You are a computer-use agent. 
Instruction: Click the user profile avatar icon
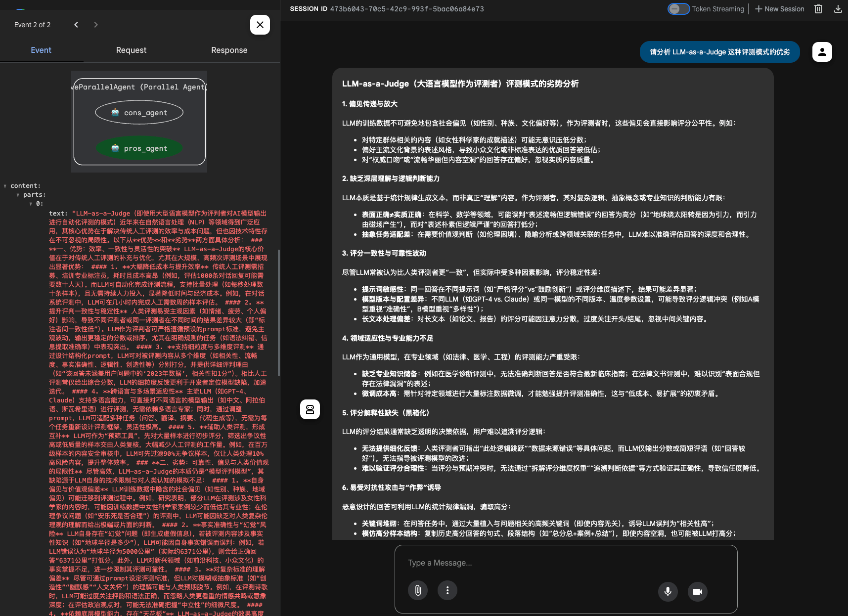point(822,52)
